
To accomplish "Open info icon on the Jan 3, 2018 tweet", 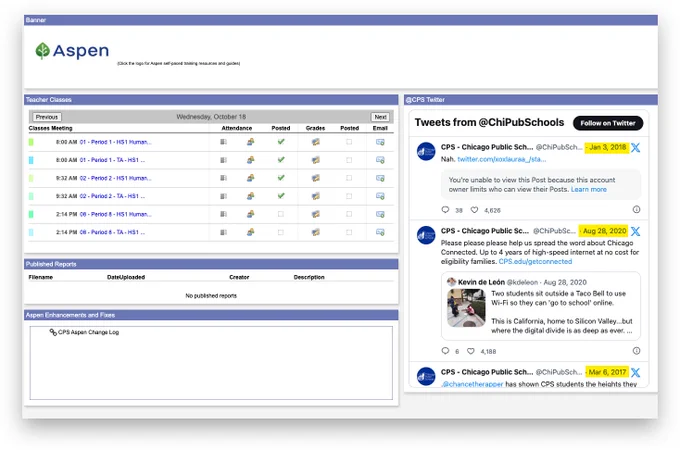I will (x=636, y=209).
